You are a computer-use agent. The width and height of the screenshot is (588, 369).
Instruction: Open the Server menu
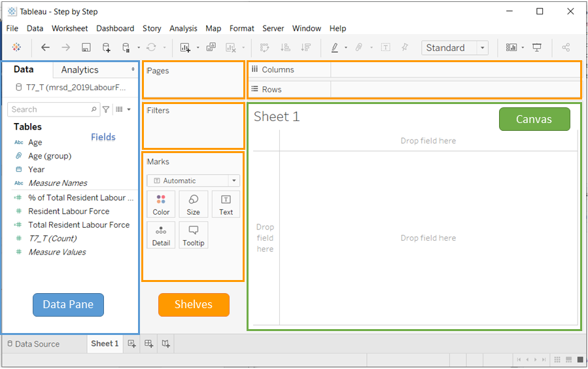273,29
